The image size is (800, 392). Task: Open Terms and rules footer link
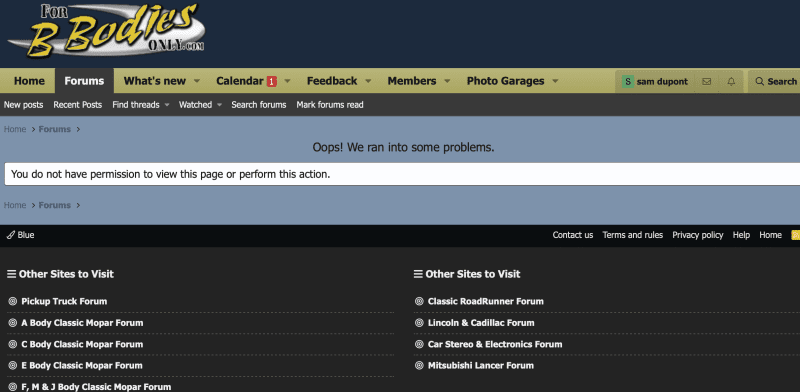633,235
